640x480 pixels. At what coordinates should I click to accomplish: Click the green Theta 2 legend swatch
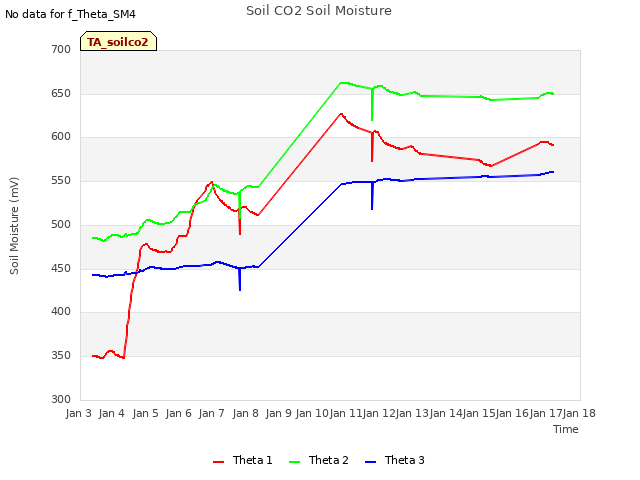click(x=294, y=462)
